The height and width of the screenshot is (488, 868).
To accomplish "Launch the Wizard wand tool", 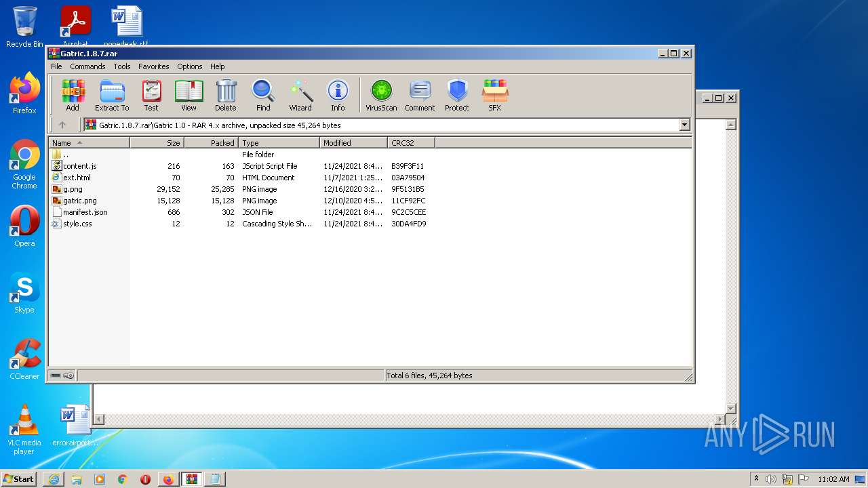I will (300, 96).
